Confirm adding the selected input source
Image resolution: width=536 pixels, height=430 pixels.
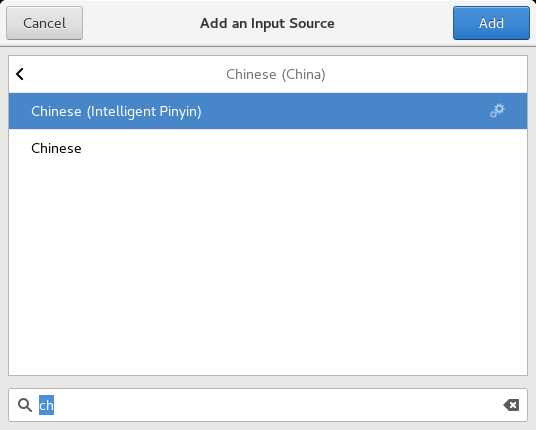point(491,23)
